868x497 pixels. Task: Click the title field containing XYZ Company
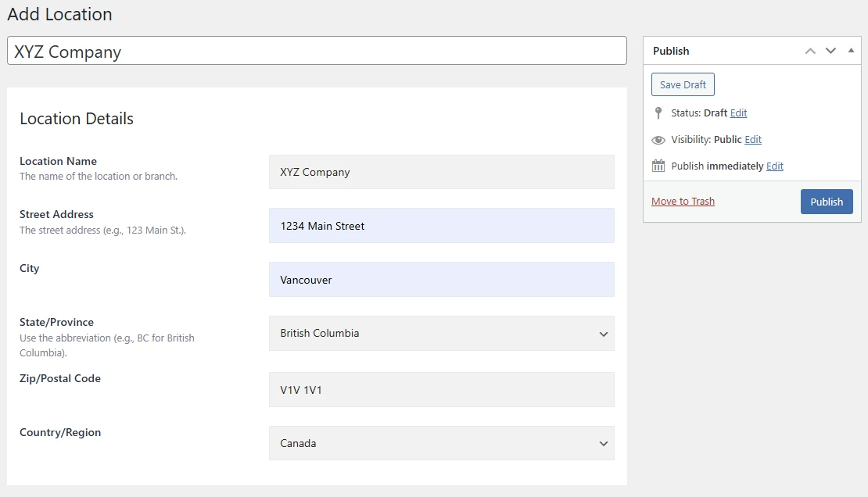(x=317, y=51)
